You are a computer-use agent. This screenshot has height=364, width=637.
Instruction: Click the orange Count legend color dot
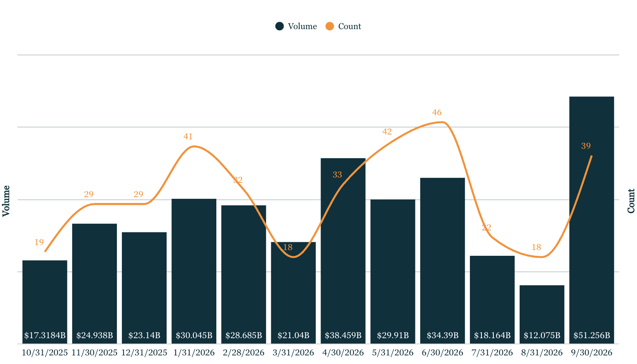pyautogui.click(x=330, y=26)
